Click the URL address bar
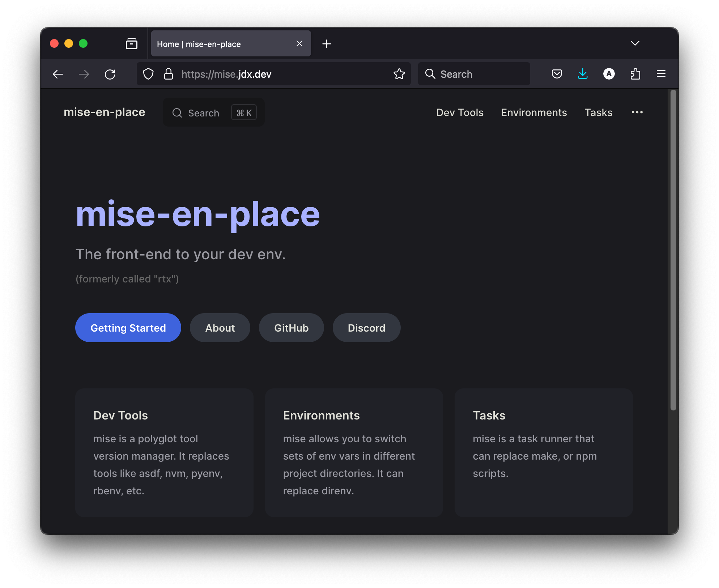 273,74
